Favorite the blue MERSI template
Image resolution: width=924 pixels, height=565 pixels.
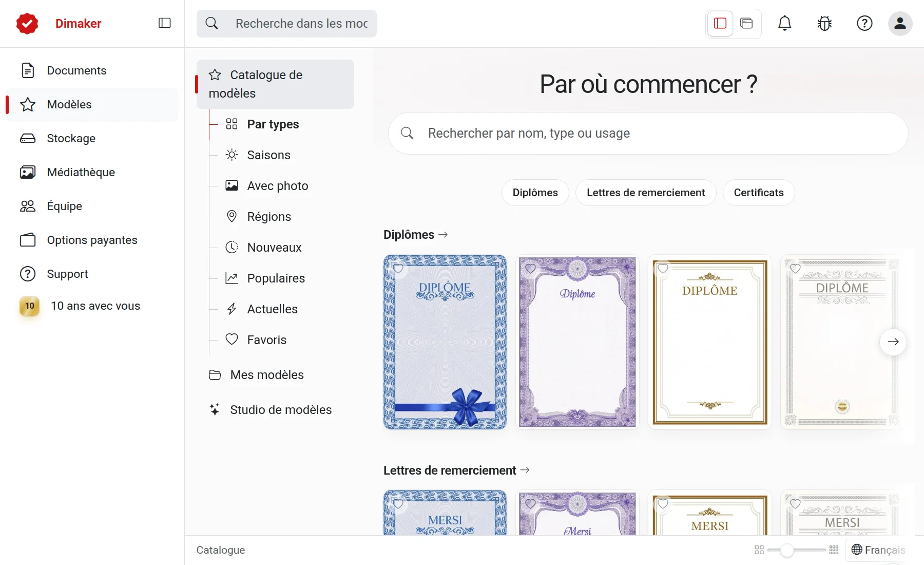pos(398,504)
